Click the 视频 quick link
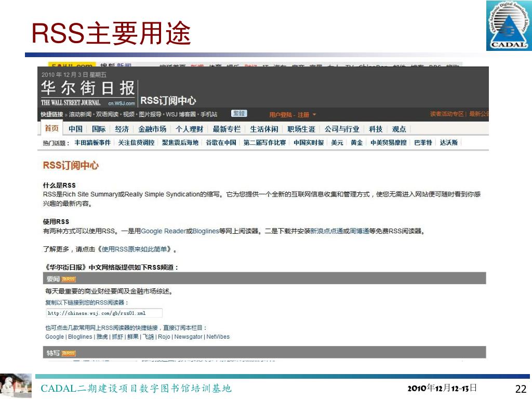The width and height of the screenshot is (532, 399). coord(129,114)
